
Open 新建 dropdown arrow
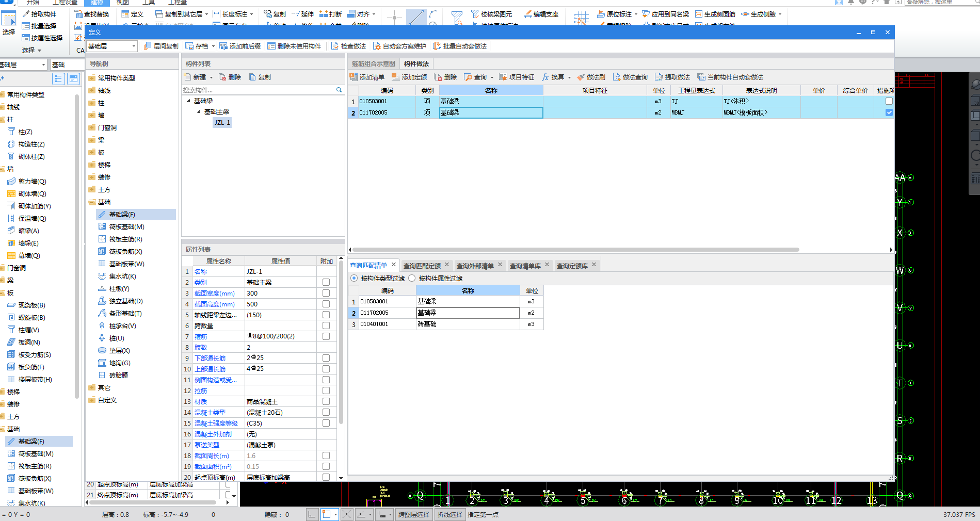tap(211, 77)
